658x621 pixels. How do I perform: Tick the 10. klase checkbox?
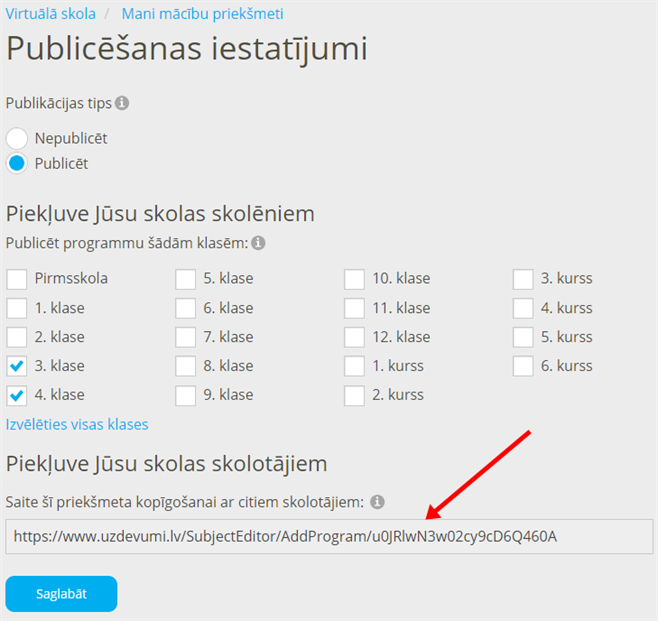pyautogui.click(x=354, y=279)
